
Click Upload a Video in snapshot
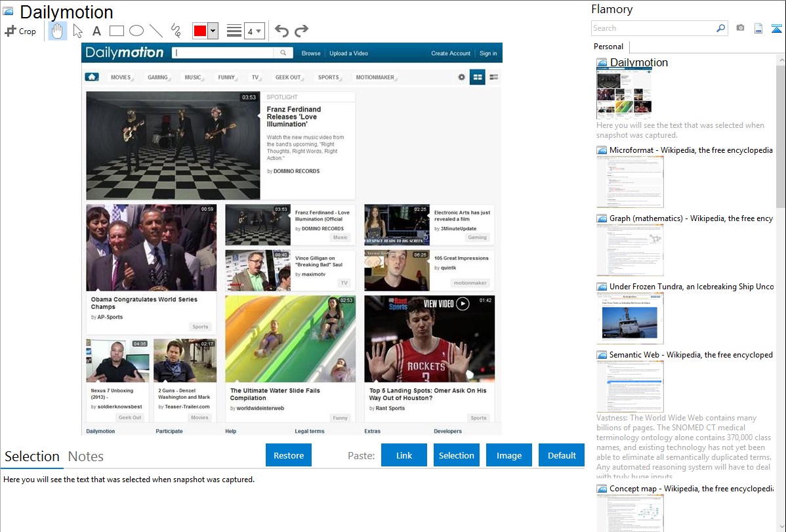coord(348,53)
